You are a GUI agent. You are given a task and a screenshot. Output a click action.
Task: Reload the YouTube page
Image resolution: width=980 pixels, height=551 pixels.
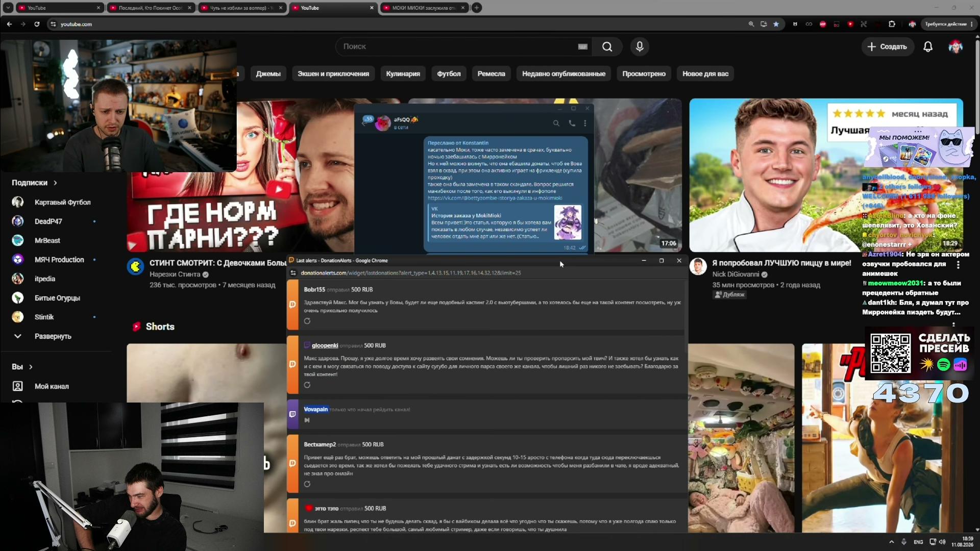tap(37, 24)
